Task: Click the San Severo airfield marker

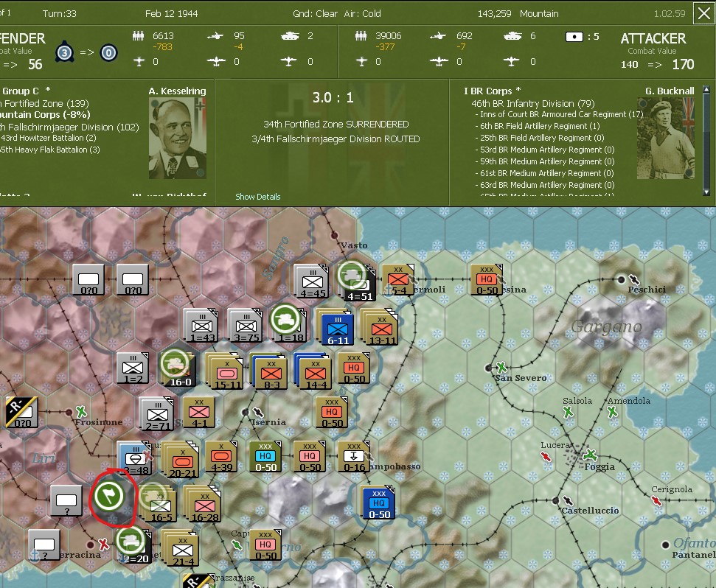Action: (x=501, y=367)
